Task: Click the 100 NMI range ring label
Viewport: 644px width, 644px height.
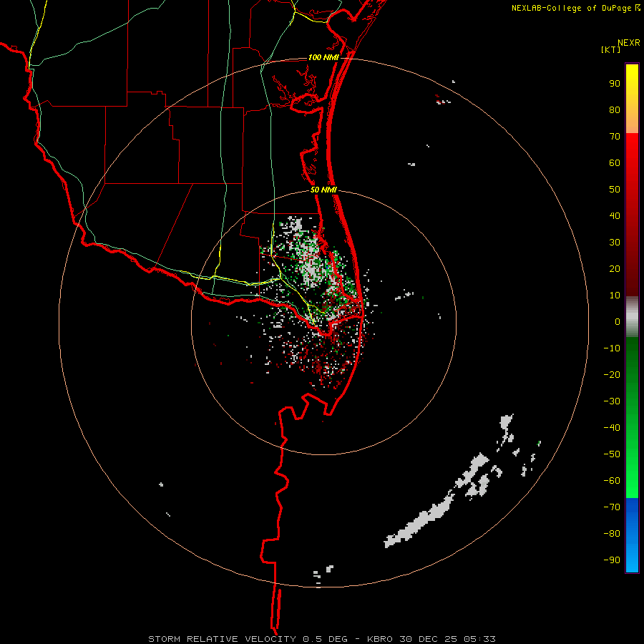Action: pyautogui.click(x=323, y=57)
